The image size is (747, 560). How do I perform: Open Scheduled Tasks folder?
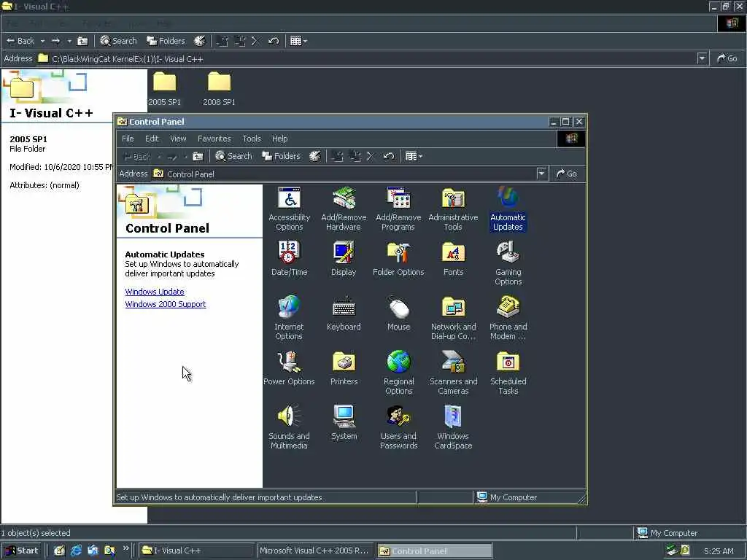[508, 373]
